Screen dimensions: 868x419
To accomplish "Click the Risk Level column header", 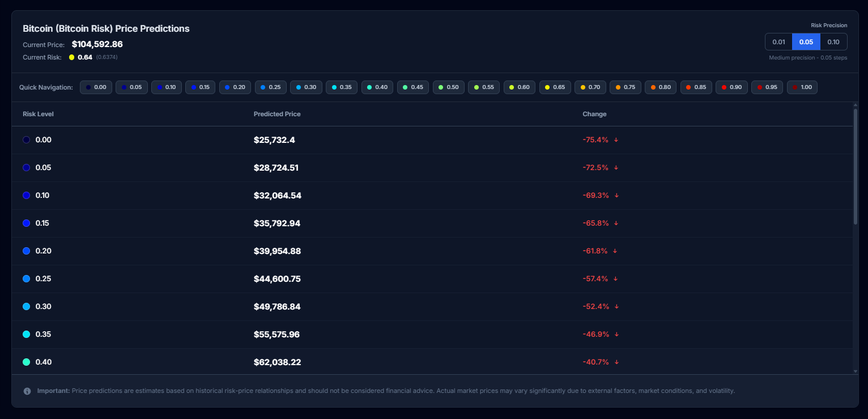I will coord(38,114).
